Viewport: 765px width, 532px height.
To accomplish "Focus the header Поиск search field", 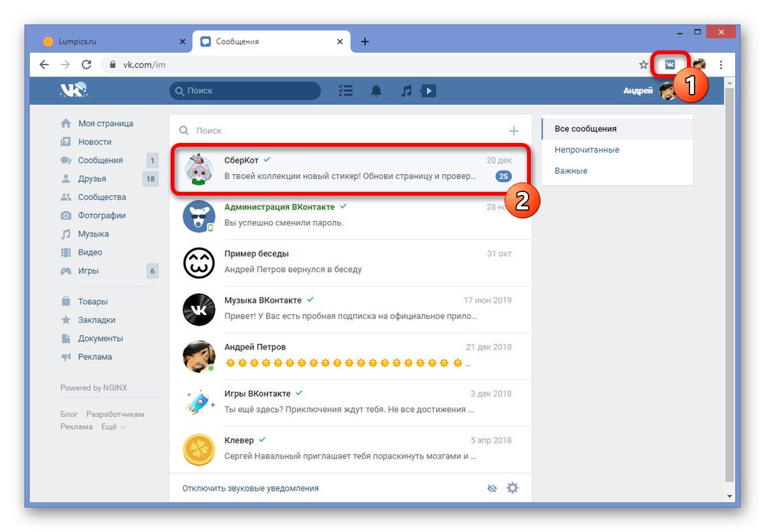I will click(x=245, y=91).
